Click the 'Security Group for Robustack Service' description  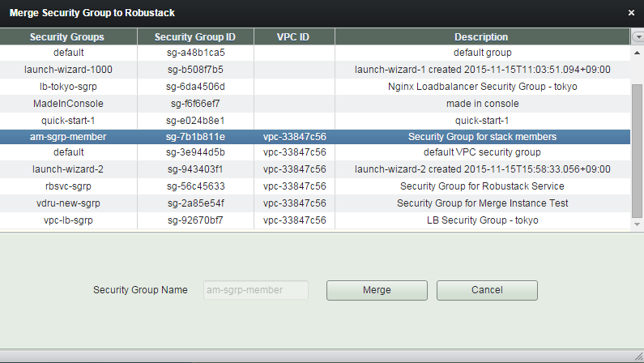click(x=482, y=186)
